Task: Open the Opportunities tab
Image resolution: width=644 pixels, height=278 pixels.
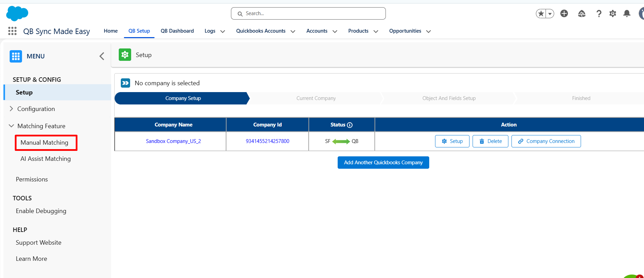Action: tap(405, 31)
